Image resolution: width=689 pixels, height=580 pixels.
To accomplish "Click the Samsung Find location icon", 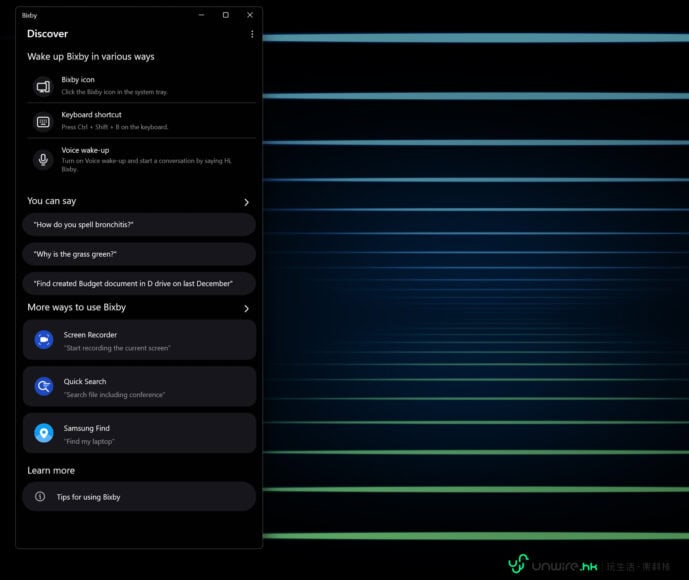I will 43,433.
